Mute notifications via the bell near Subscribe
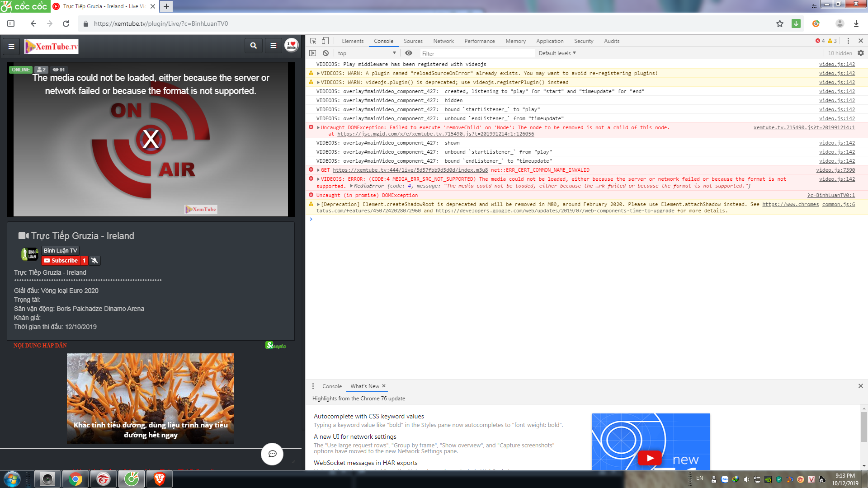The image size is (868, 488). 94,261
